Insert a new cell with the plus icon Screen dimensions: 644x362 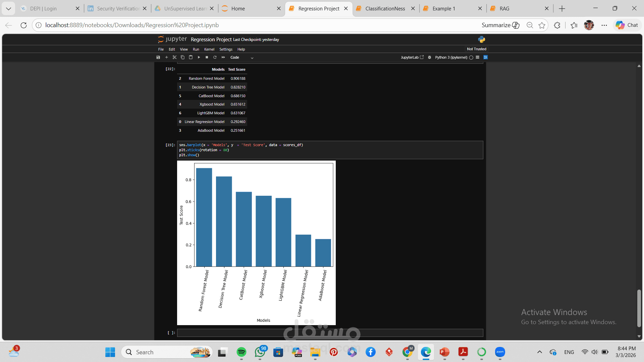pos(166,57)
